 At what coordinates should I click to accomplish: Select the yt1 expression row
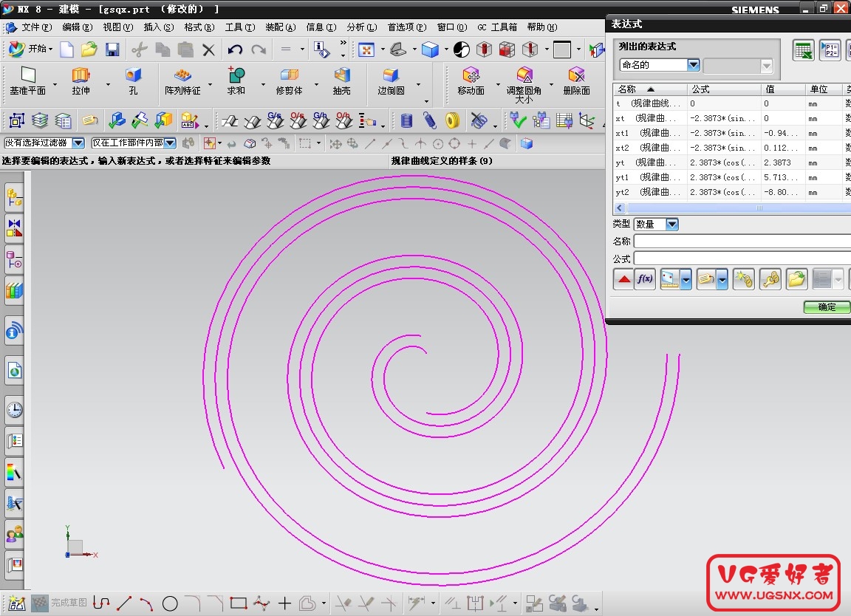[x=731, y=177]
